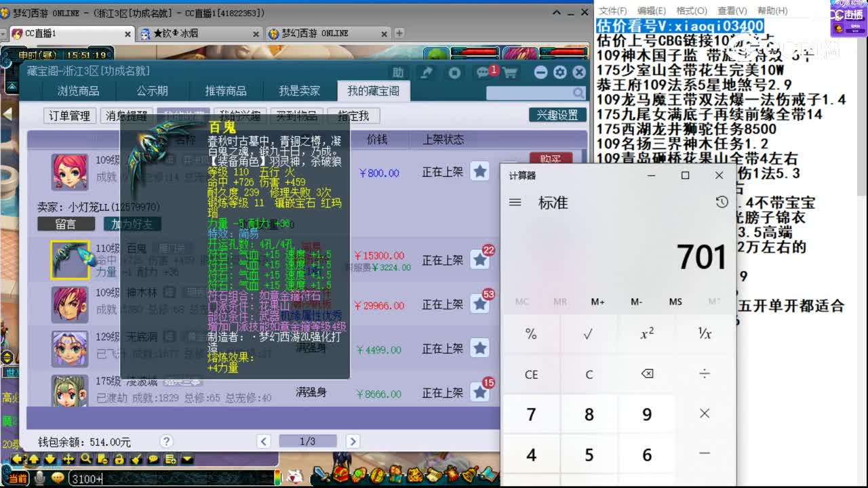Open the shopping cart icon
This screenshot has height=488, width=868.
click(x=509, y=73)
